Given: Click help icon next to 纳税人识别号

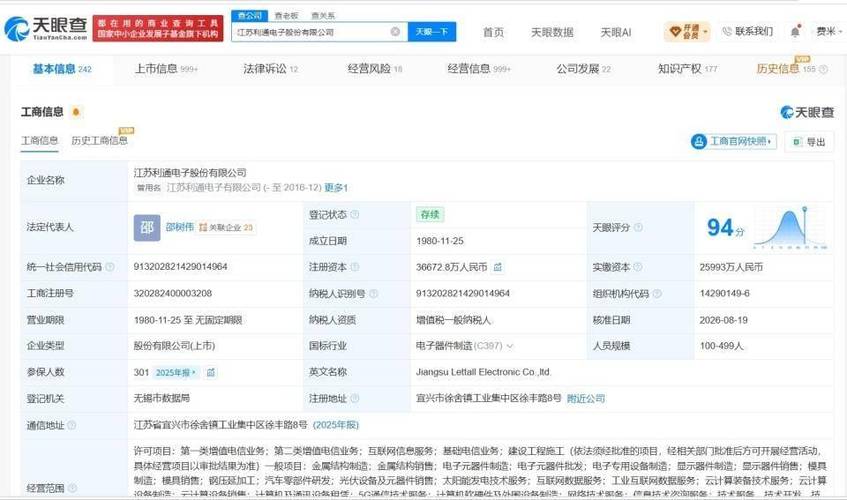Looking at the screenshot, I should tap(373, 293).
